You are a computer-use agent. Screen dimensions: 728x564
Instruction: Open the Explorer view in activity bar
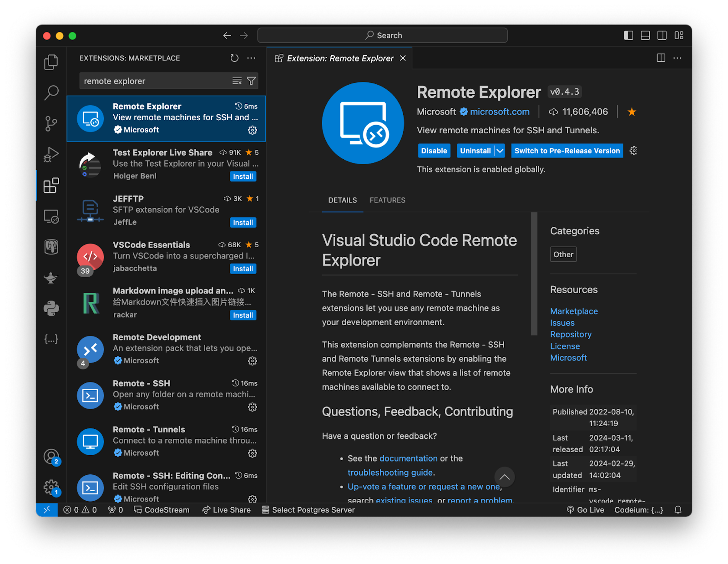point(51,62)
